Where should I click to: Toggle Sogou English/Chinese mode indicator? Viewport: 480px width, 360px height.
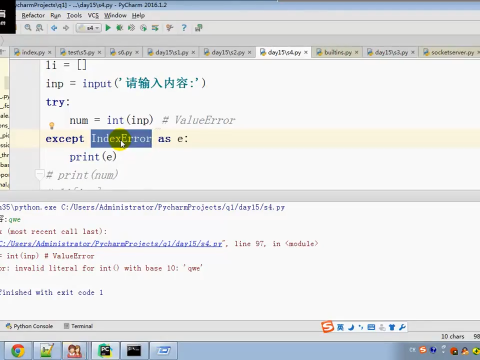click(x=340, y=327)
